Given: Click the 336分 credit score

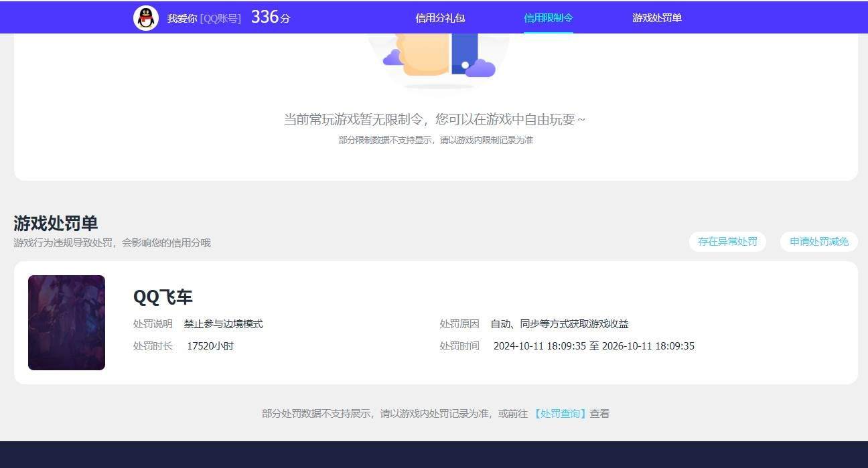Looking at the screenshot, I should (271, 17).
